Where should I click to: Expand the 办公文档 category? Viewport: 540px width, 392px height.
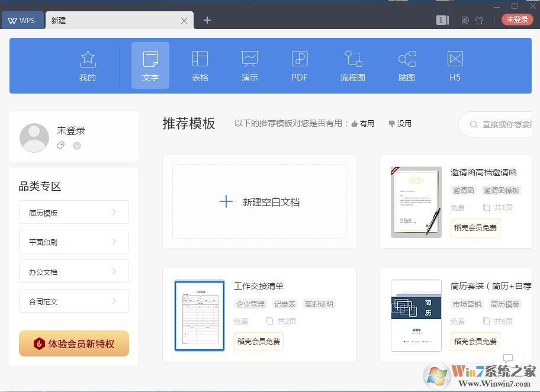click(x=74, y=272)
